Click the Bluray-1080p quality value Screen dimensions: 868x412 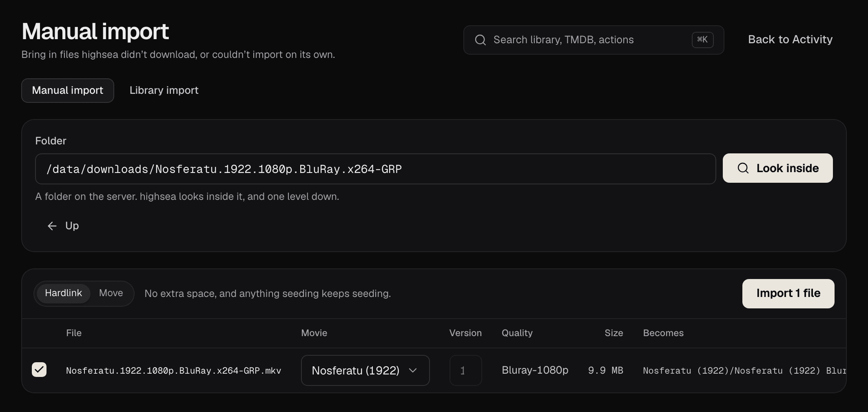[535, 370]
